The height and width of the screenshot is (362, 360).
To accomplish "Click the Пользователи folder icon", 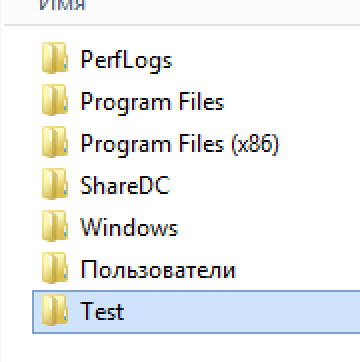I will [x=55, y=268].
